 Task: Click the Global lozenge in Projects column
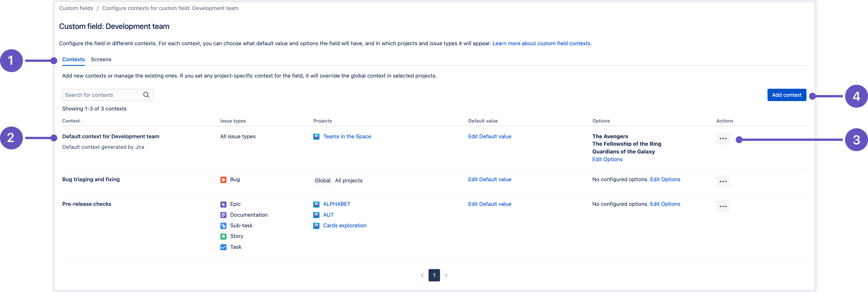(322, 181)
